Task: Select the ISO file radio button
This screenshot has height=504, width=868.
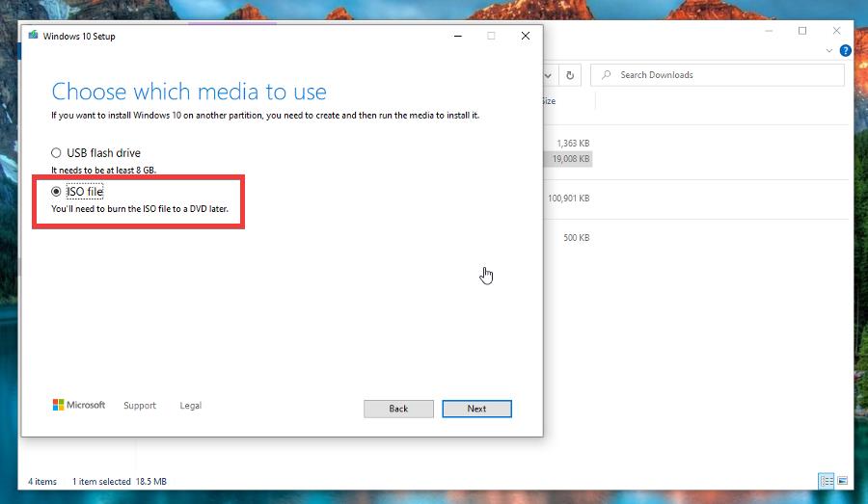Action: pyautogui.click(x=56, y=192)
